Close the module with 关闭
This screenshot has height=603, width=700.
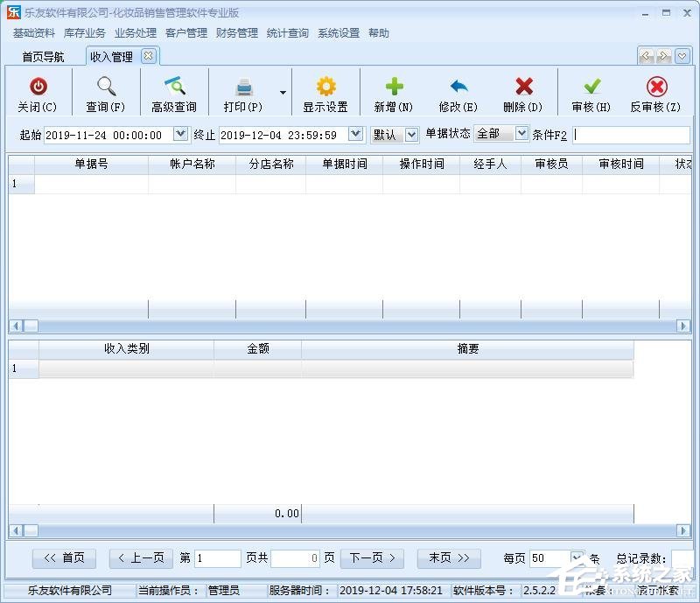pos(38,91)
